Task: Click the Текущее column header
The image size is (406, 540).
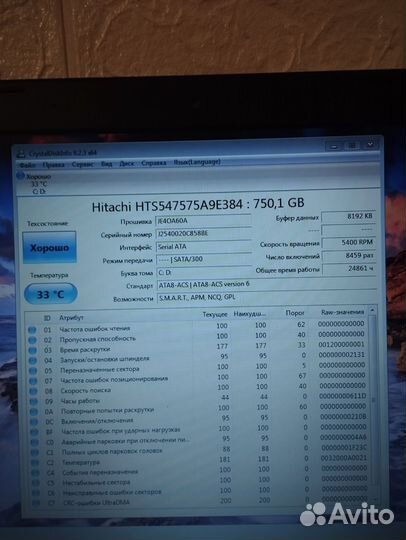Action: [x=215, y=314]
